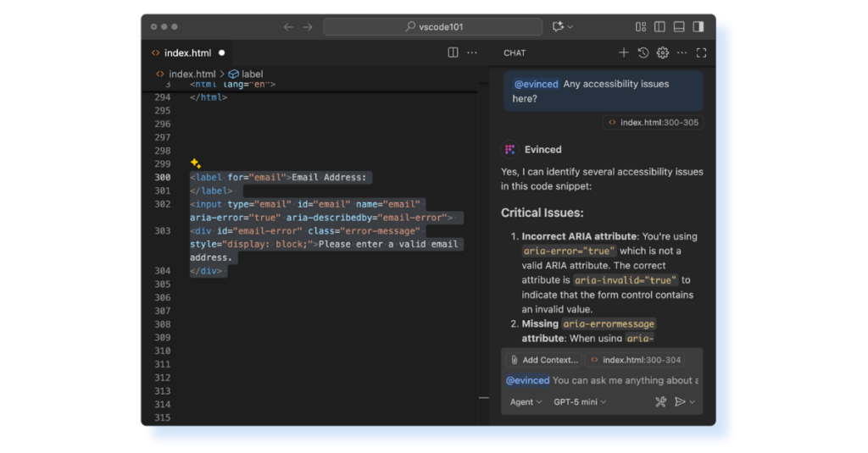Click the @evinced mention in the user message

[536, 84]
